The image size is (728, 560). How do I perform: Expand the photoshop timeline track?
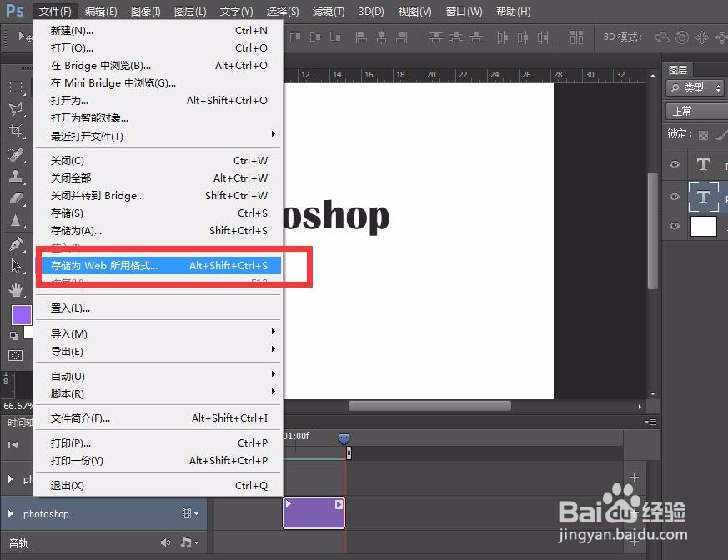(x=10, y=513)
